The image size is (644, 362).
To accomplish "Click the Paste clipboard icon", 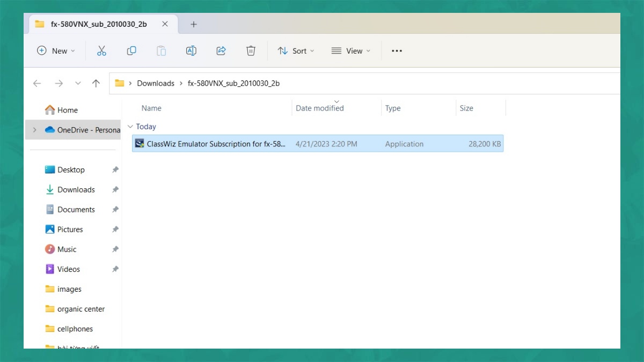I will pos(161,51).
